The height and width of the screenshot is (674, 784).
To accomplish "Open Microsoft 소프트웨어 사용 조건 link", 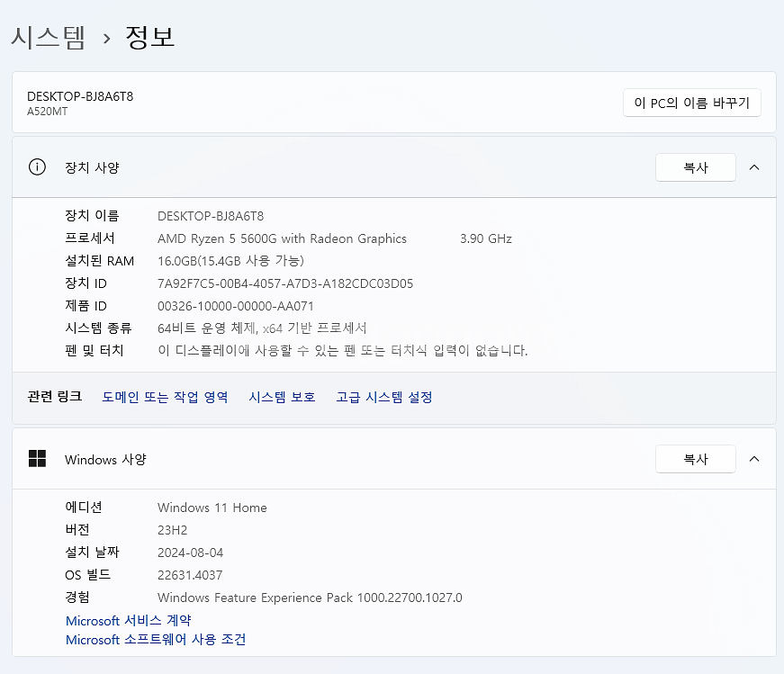I will coord(156,640).
